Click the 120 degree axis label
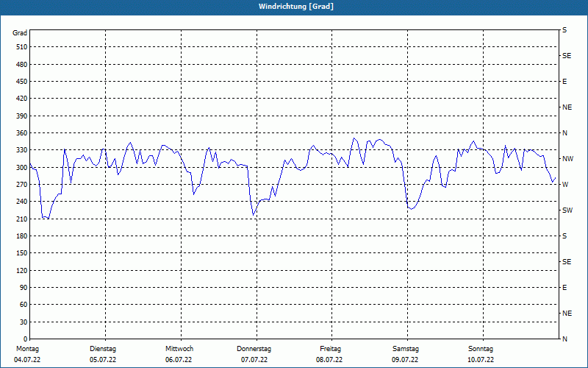The height and width of the screenshot is (368, 588). tap(22, 270)
